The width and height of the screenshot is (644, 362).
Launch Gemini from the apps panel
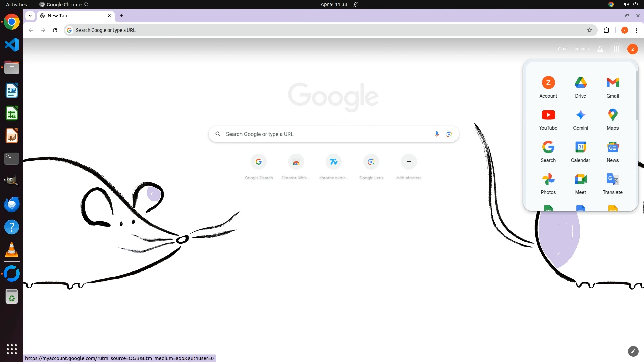point(580,119)
